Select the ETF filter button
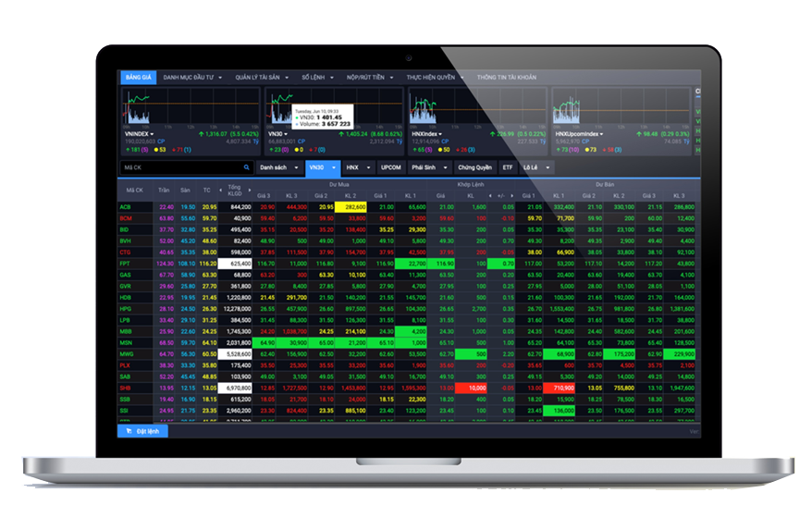This screenshot has width=812, height=505. [507, 167]
